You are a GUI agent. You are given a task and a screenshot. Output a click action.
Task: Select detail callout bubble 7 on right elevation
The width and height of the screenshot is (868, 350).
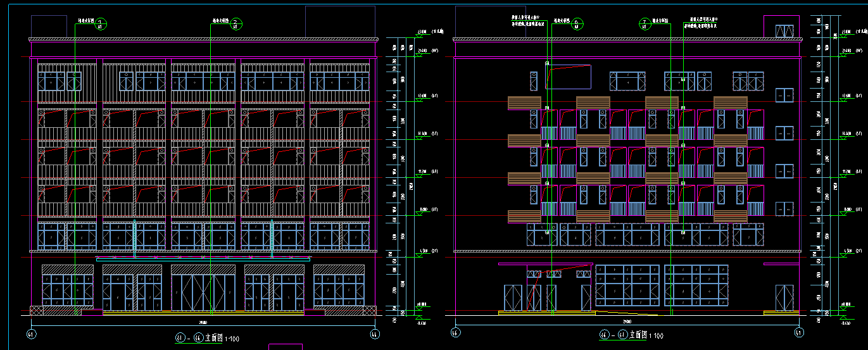645,25
